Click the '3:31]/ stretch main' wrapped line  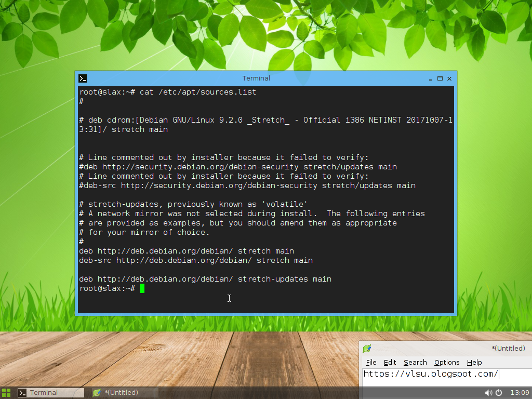pos(123,129)
